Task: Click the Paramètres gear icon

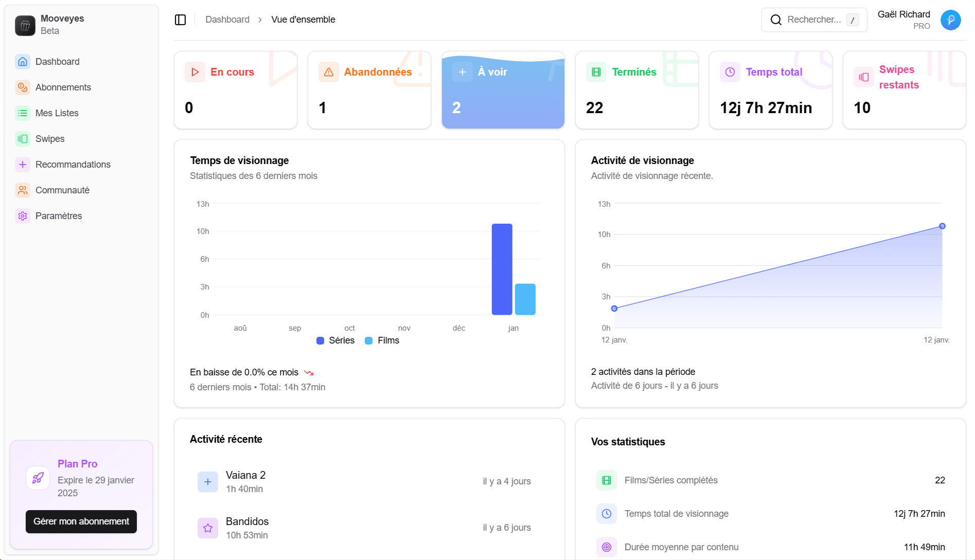Action: coord(23,216)
